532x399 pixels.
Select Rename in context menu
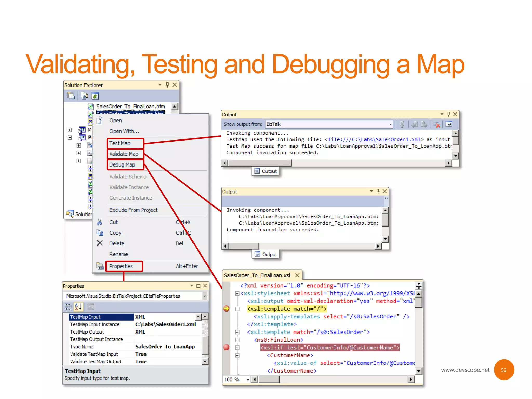coord(118,254)
